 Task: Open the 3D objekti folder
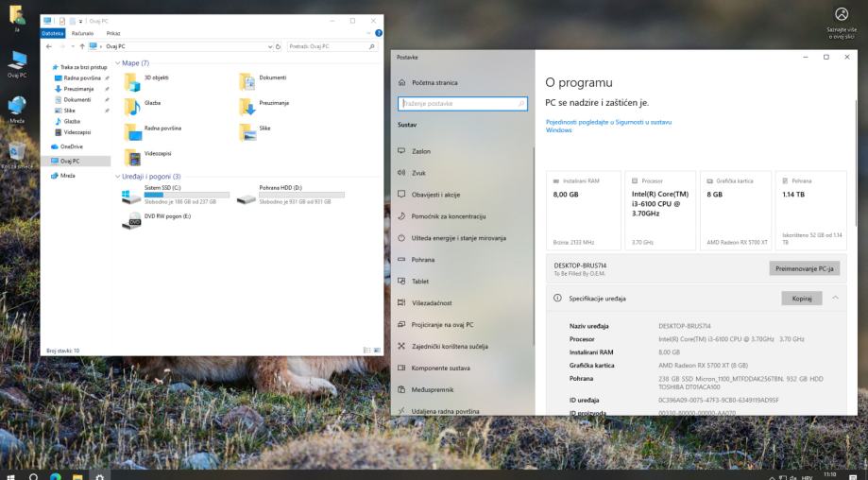(x=146, y=81)
